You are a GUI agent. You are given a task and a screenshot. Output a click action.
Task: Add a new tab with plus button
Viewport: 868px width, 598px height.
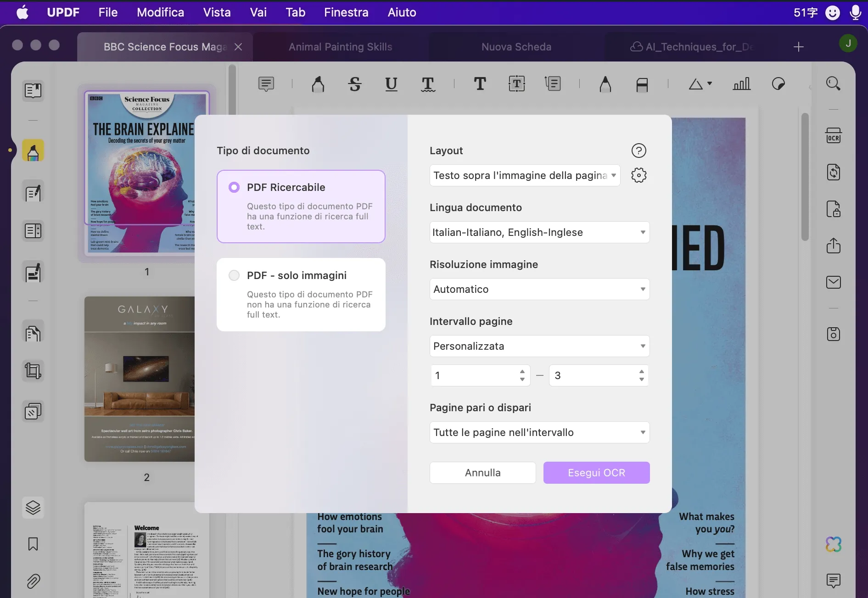point(799,47)
